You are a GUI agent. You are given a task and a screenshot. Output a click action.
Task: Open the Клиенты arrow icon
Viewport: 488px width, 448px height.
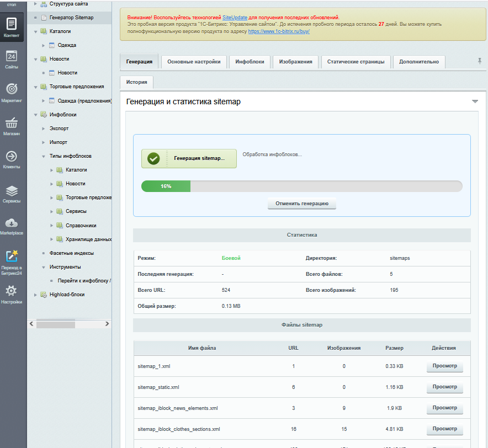pos(12,159)
